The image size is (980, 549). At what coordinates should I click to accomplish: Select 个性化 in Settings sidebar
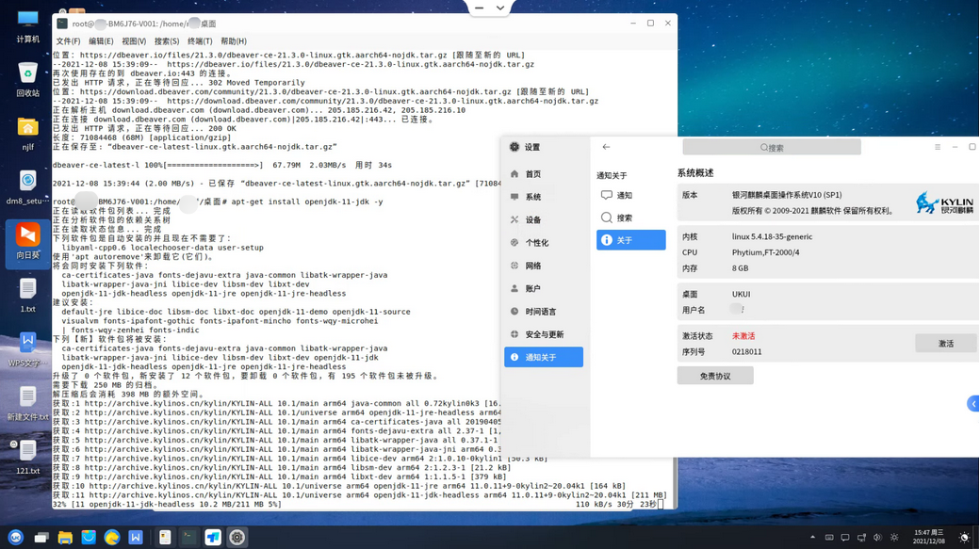544,243
